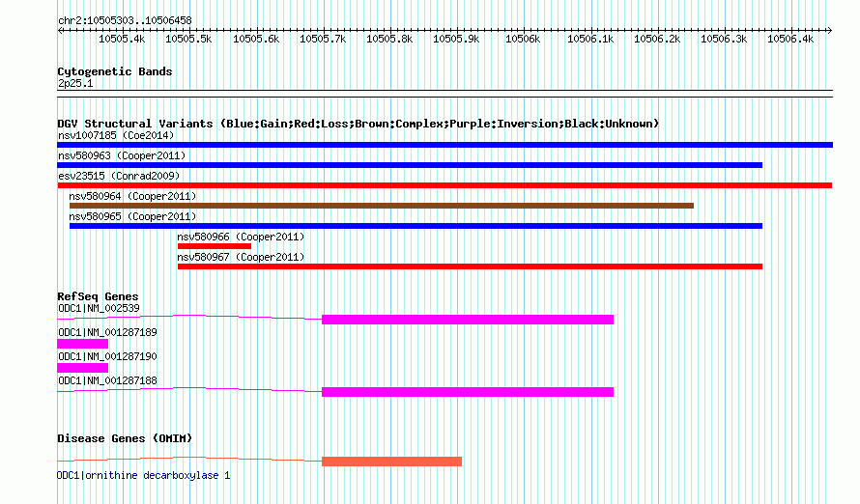Click the esv23515 (Conrad2009) red loss bar
Screen dimensions: 860x504
tap(444, 185)
